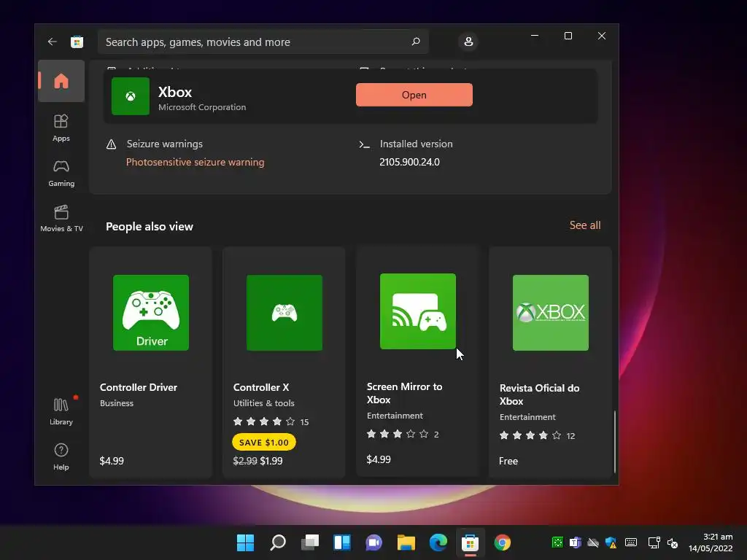Viewport: 747px width, 560px height.
Task: Click the Open button for Xbox
Action: (x=414, y=95)
